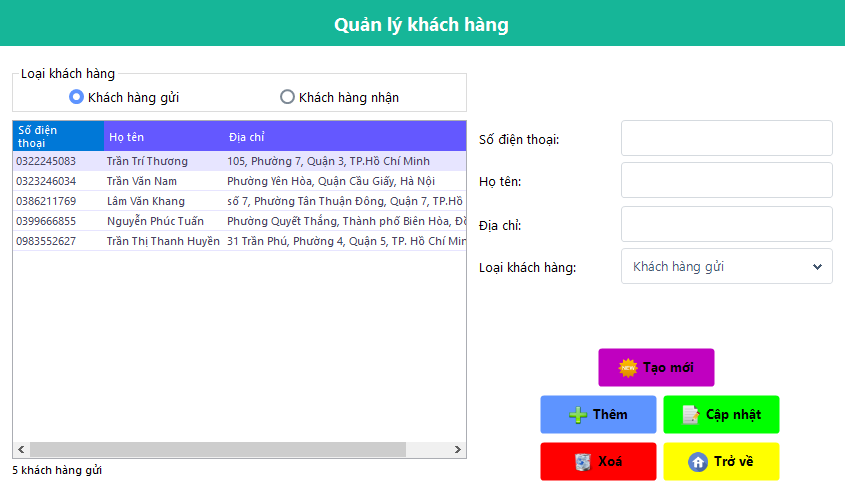The width and height of the screenshot is (845, 492).
Task: Click the table's right scroll arrow
Action: (x=458, y=449)
